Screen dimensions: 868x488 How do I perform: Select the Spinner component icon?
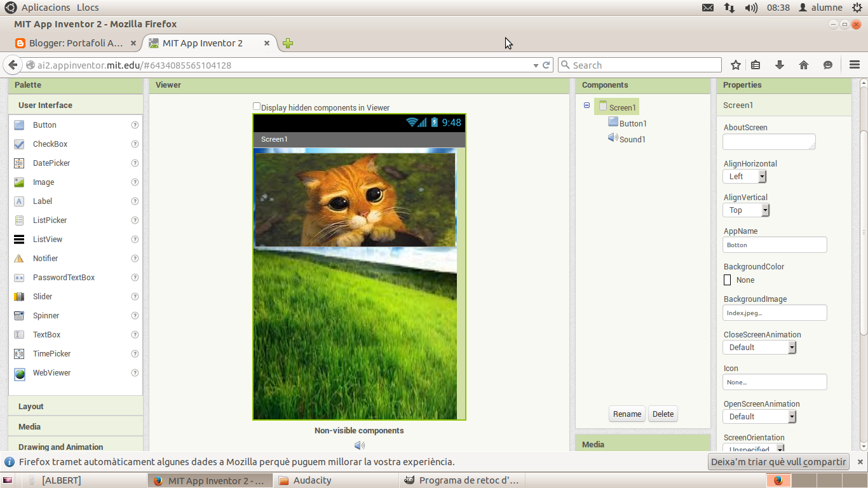(x=19, y=316)
